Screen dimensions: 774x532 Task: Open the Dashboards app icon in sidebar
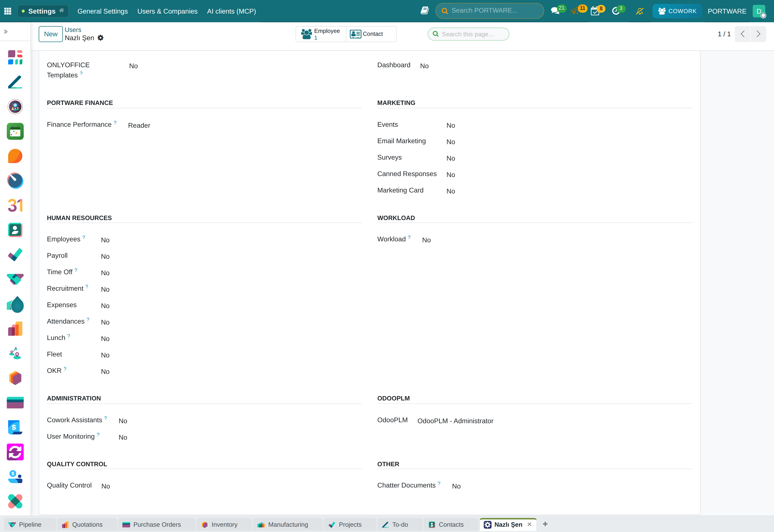(x=15, y=57)
